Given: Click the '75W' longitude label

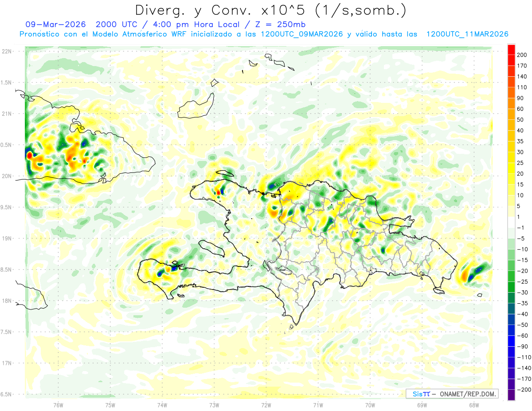Looking at the screenshot, I should [x=110, y=405].
